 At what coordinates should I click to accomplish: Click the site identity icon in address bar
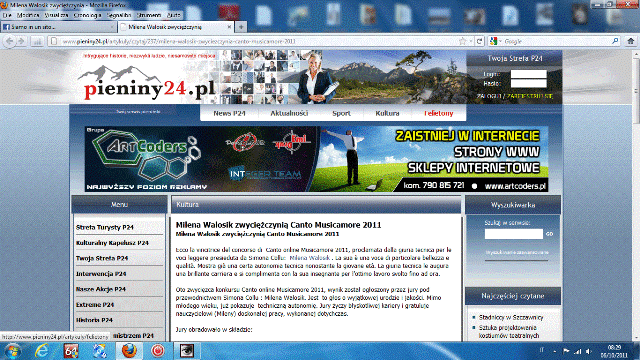pos(53,41)
